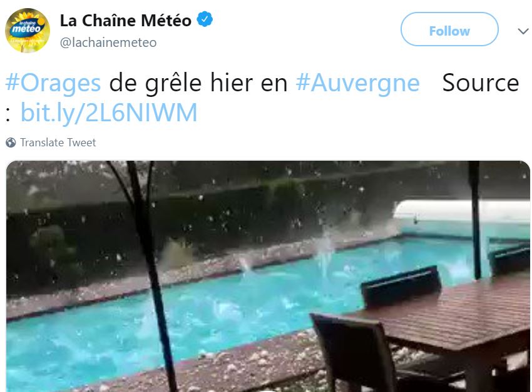Click the dark chair in the video foreground
The image size is (532, 392).
click(354, 353)
